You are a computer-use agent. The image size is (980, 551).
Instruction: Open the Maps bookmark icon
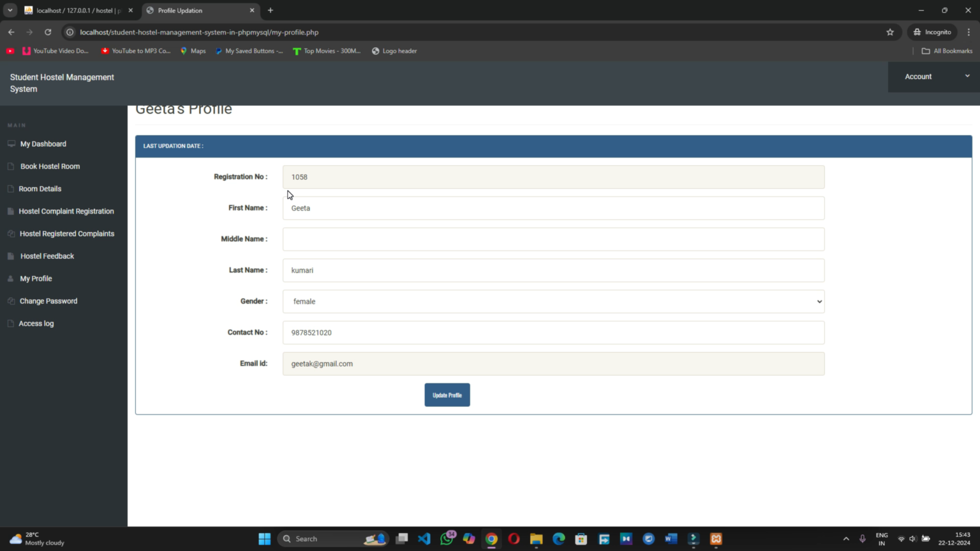click(183, 51)
